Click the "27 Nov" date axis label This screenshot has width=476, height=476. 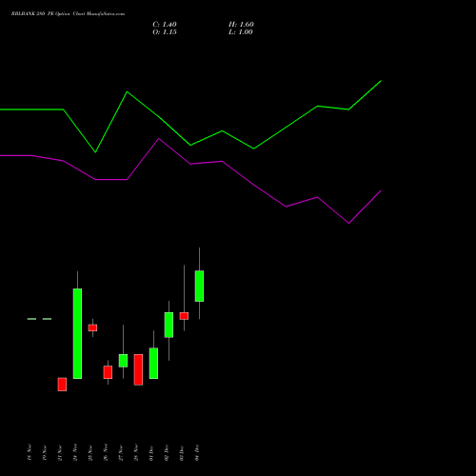tap(121, 452)
